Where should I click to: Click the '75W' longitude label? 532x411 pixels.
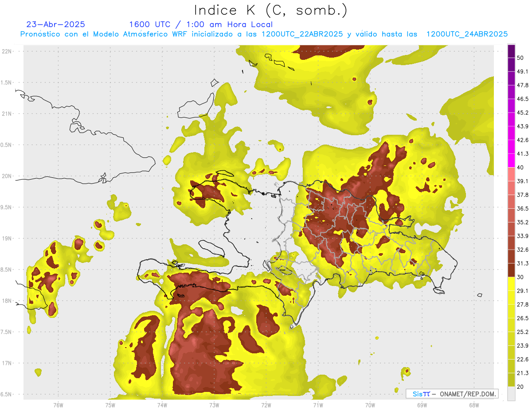pos(110,405)
